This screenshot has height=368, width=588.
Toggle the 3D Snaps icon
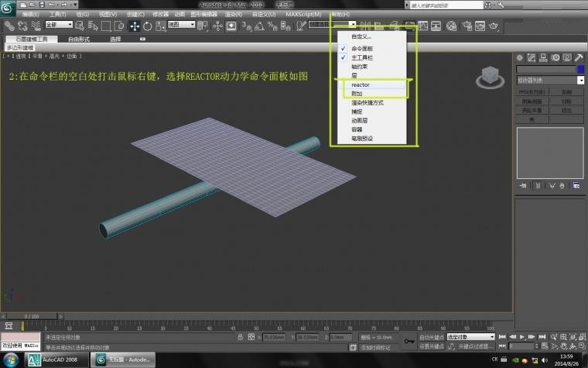click(246, 26)
